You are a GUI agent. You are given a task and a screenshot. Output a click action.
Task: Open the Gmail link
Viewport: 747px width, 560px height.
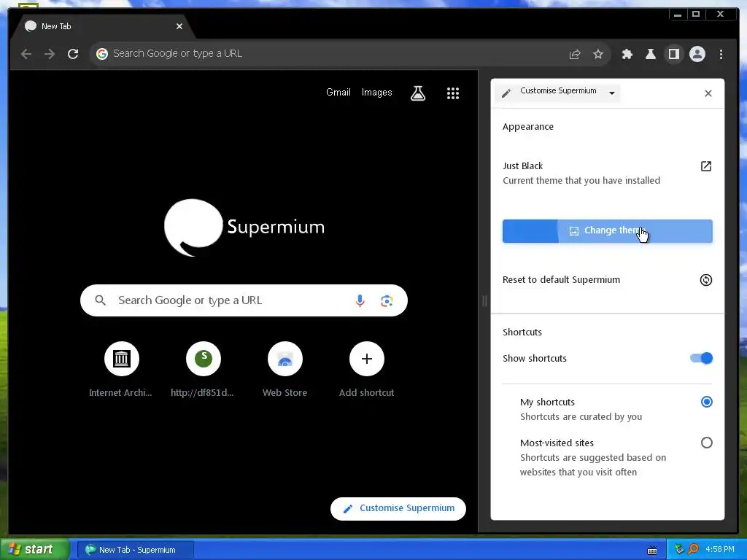coord(338,93)
